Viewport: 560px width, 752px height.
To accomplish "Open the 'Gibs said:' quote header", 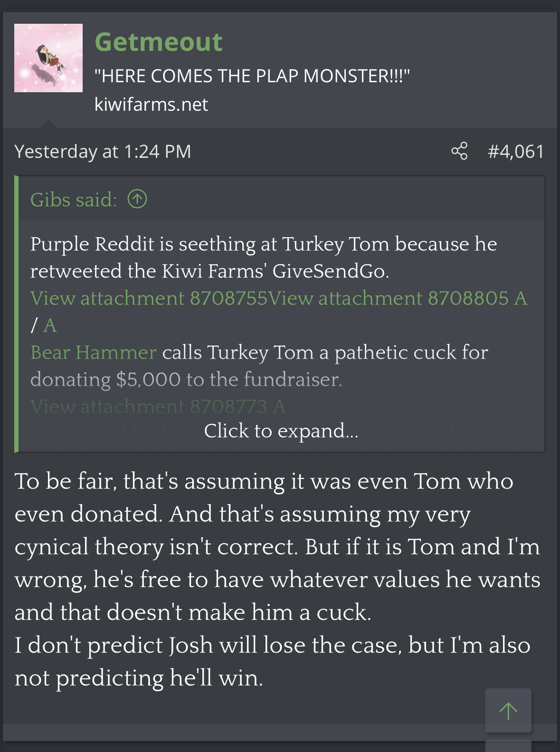I will (71, 200).
